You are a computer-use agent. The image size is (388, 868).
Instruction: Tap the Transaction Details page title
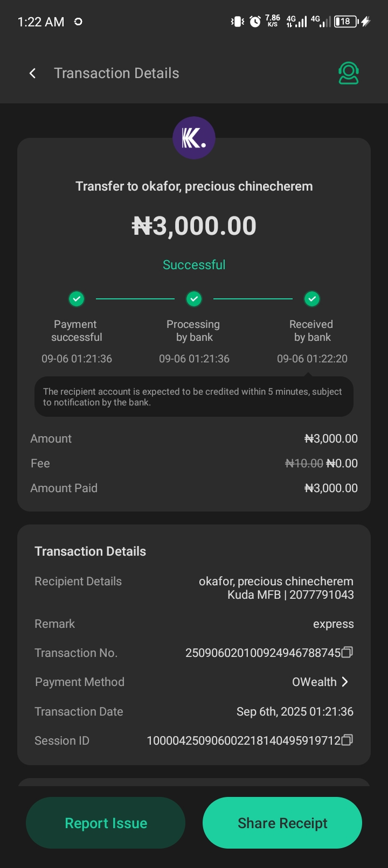116,73
